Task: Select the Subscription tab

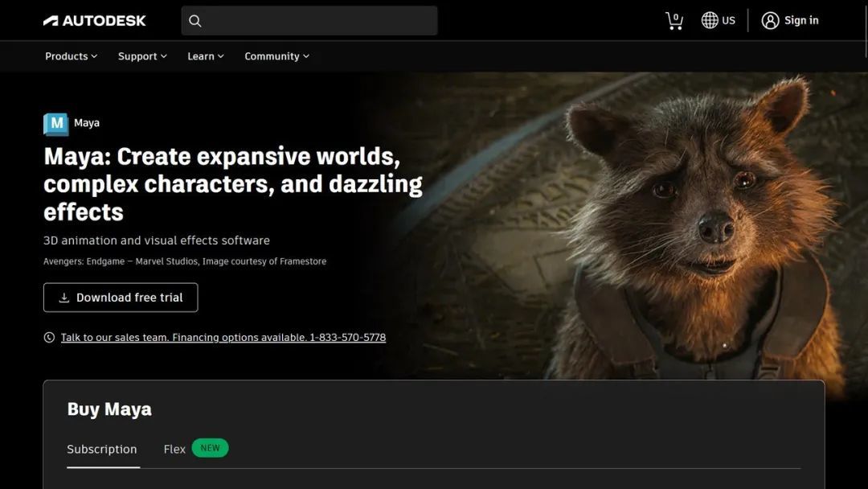Action: click(102, 449)
